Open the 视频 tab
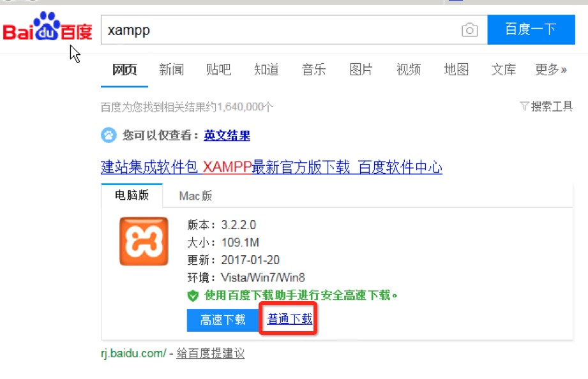 409,70
